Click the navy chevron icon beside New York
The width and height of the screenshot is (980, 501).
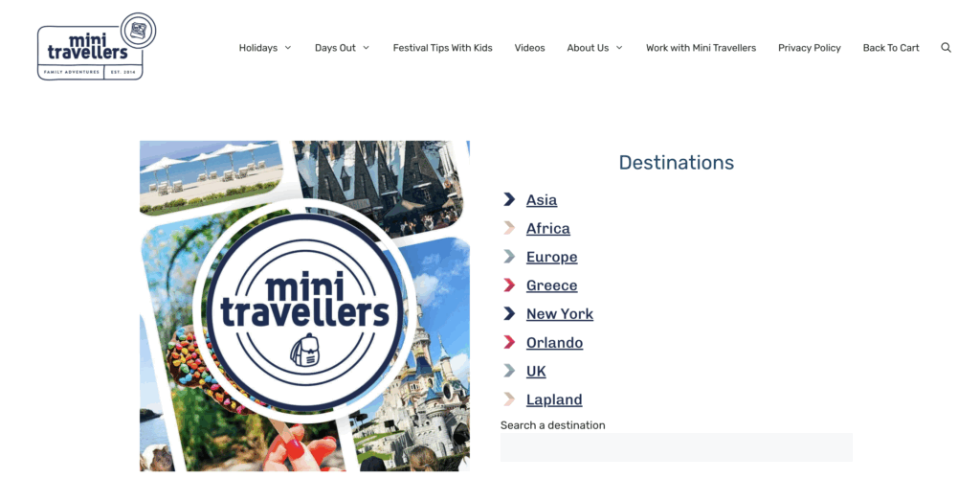tap(509, 313)
